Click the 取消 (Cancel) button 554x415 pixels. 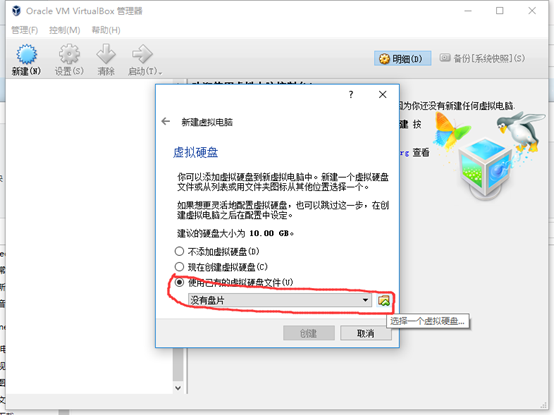point(366,333)
